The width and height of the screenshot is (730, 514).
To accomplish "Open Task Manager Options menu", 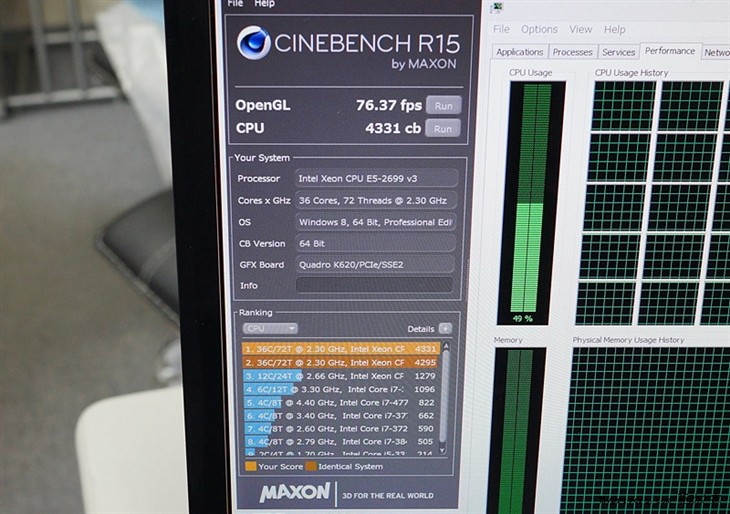I will coord(539,29).
